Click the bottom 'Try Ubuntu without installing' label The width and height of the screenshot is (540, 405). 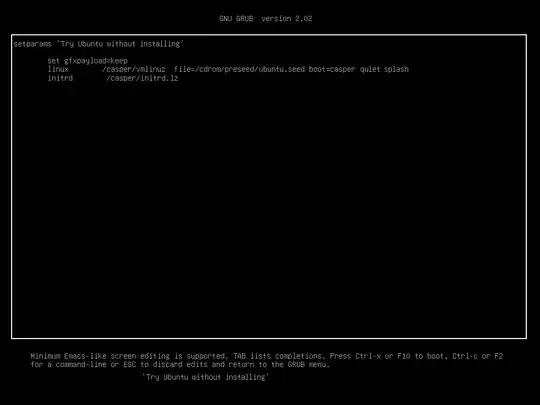coord(206,377)
